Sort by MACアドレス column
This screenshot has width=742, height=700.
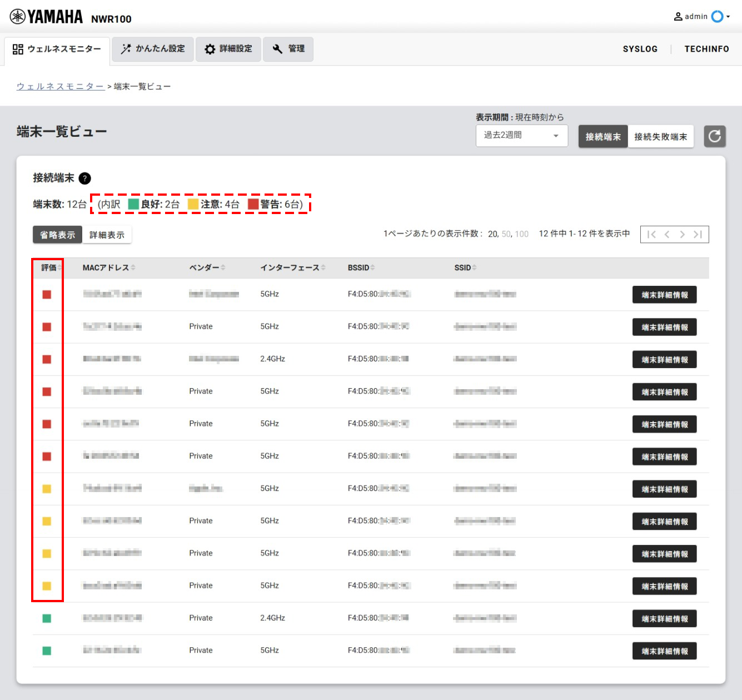(108, 268)
